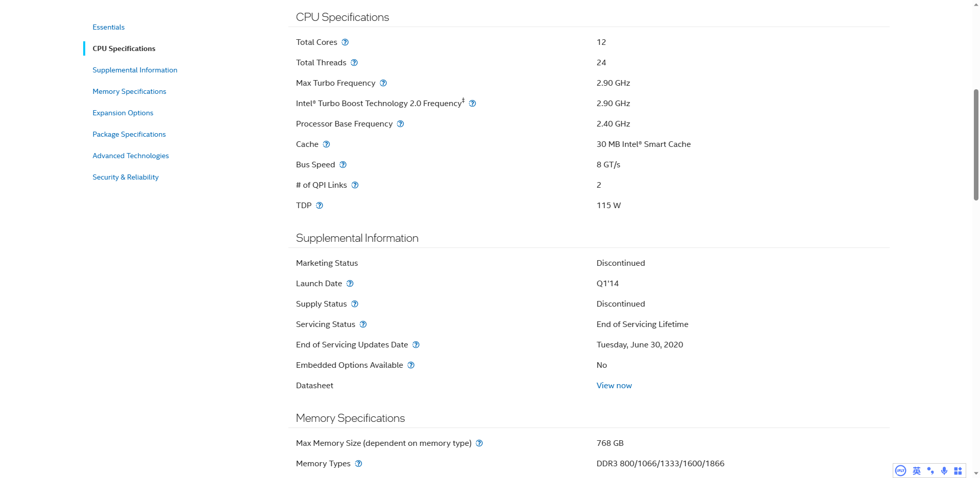The width and height of the screenshot is (980, 478).
Task: Open Advanced Technologies sidebar link
Action: (131, 156)
